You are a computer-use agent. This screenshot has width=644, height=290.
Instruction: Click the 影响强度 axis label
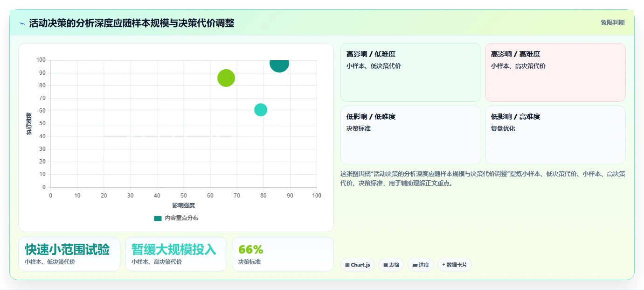coord(184,205)
